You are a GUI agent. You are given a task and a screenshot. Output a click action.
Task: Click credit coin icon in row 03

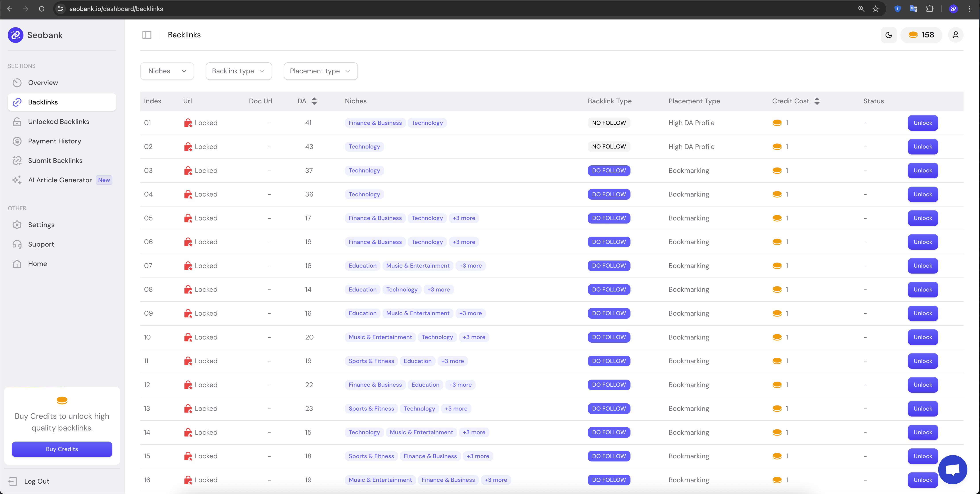click(x=777, y=170)
